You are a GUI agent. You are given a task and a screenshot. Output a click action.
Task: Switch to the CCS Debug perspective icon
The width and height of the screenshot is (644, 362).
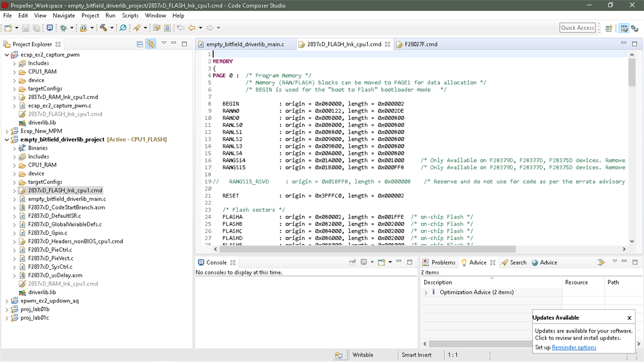pyautogui.click(x=636, y=28)
